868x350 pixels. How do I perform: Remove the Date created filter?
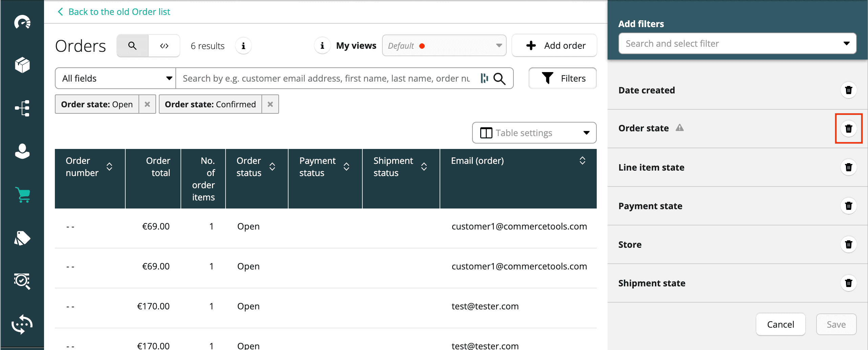click(848, 90)
